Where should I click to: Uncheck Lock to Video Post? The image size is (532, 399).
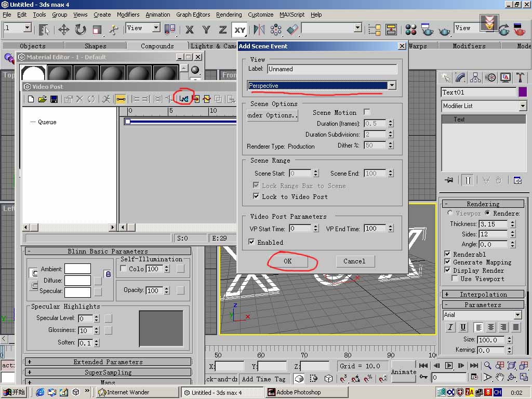click(x=256, y=196)
